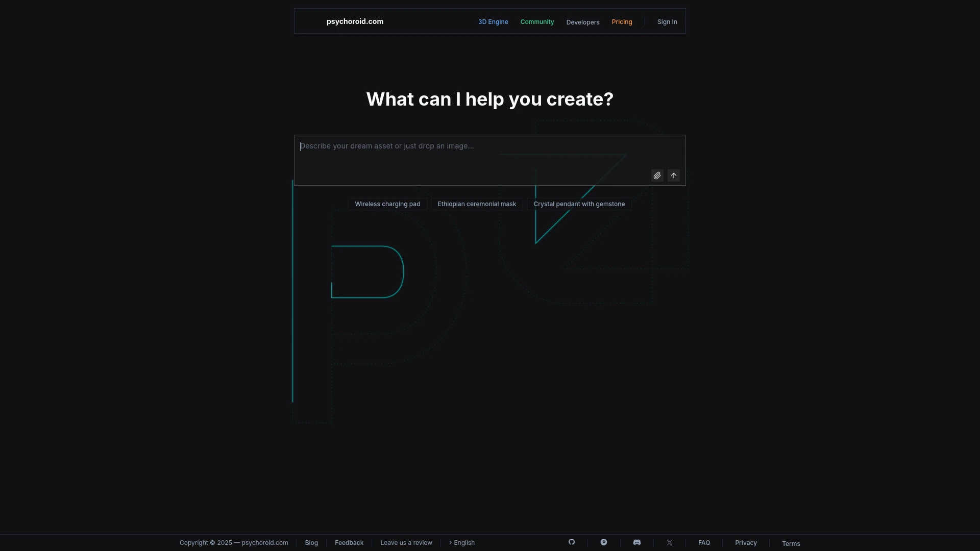Join via the Discord icon
This screenshot has width=980, height=551.
[x=637, y=542]
